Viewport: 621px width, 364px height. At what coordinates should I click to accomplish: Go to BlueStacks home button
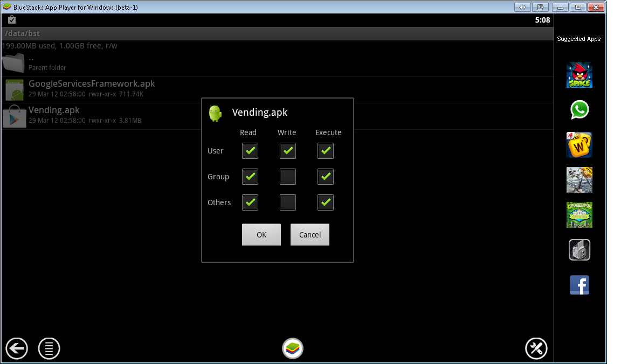[x=293, y=348]
